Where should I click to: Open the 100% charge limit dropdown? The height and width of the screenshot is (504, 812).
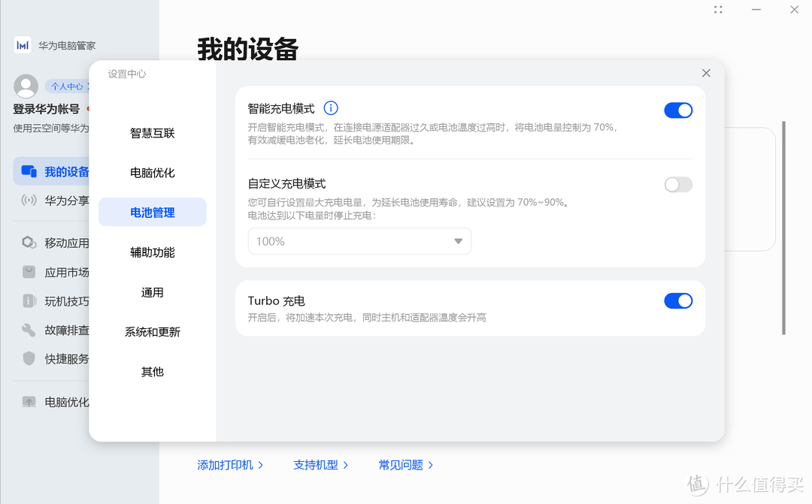tap(359, 241)
